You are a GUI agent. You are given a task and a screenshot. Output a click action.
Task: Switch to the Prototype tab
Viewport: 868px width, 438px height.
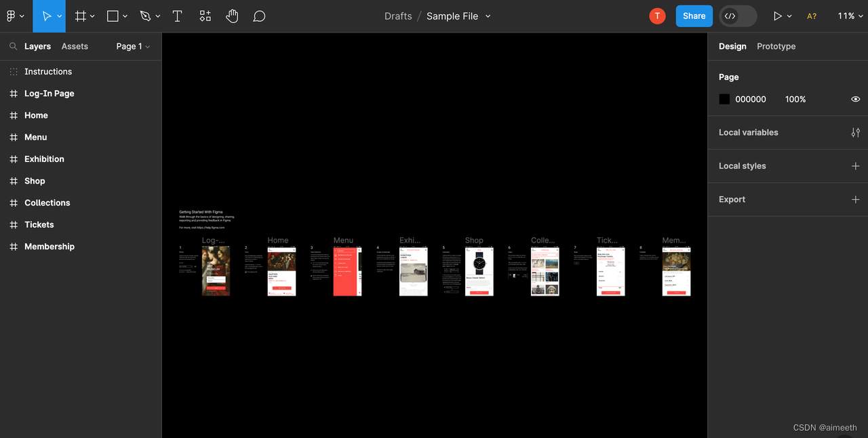(x=776, y=46)
